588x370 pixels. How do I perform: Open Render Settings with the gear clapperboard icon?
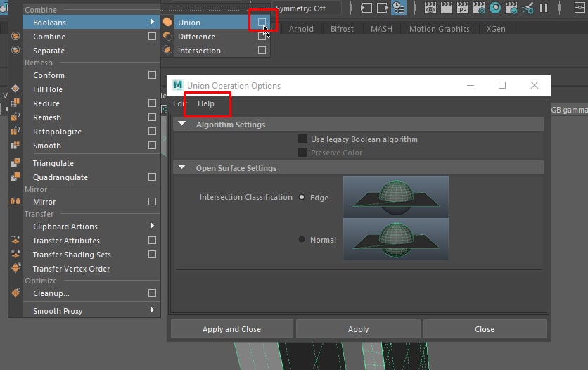(479, 8)
